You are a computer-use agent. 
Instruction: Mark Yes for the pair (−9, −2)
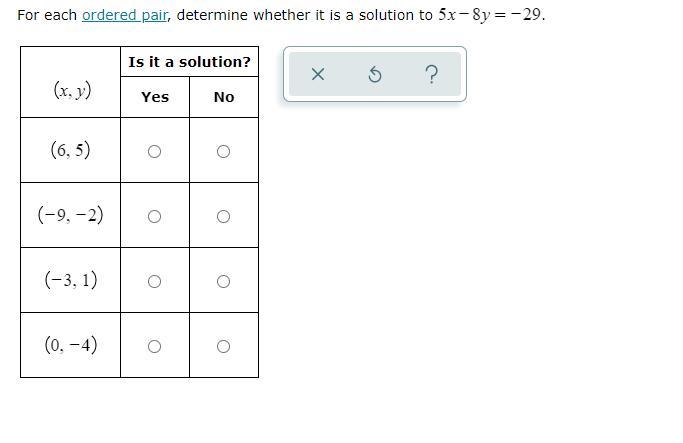click(154, 217)
